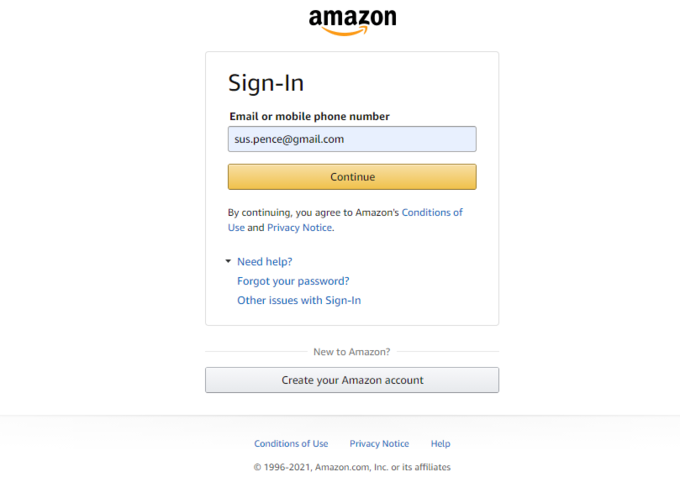This screenshot has height=477, width=680.
Task: Open Conditions of Use in agreement text
Action: pos(431,213)
